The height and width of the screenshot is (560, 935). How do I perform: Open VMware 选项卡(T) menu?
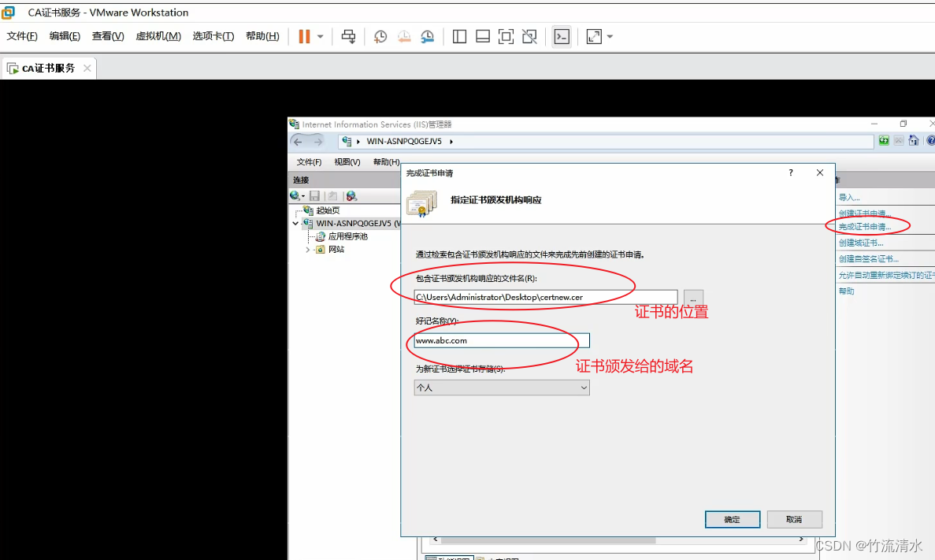tap(213, 36)
